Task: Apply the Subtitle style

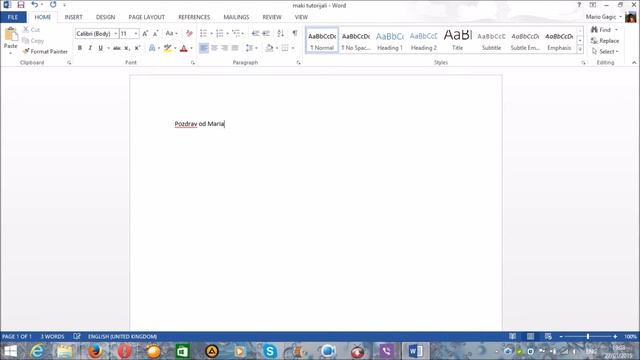Action: pyautogui.click(x=491, y=40)
